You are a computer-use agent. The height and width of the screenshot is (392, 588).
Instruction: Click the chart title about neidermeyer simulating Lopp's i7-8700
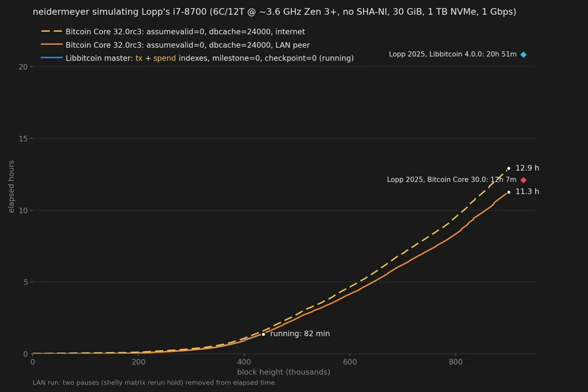[x=274, y=12]
